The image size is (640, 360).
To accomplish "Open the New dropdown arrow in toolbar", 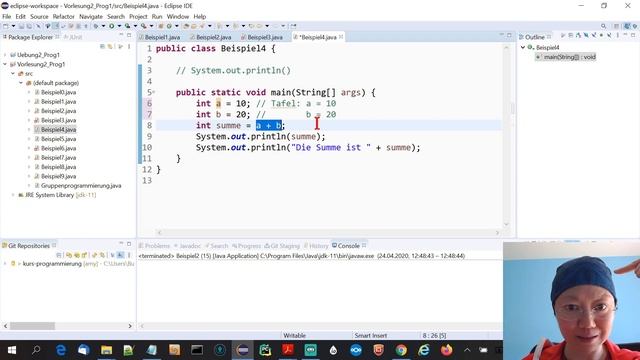I will click(13, 26).
